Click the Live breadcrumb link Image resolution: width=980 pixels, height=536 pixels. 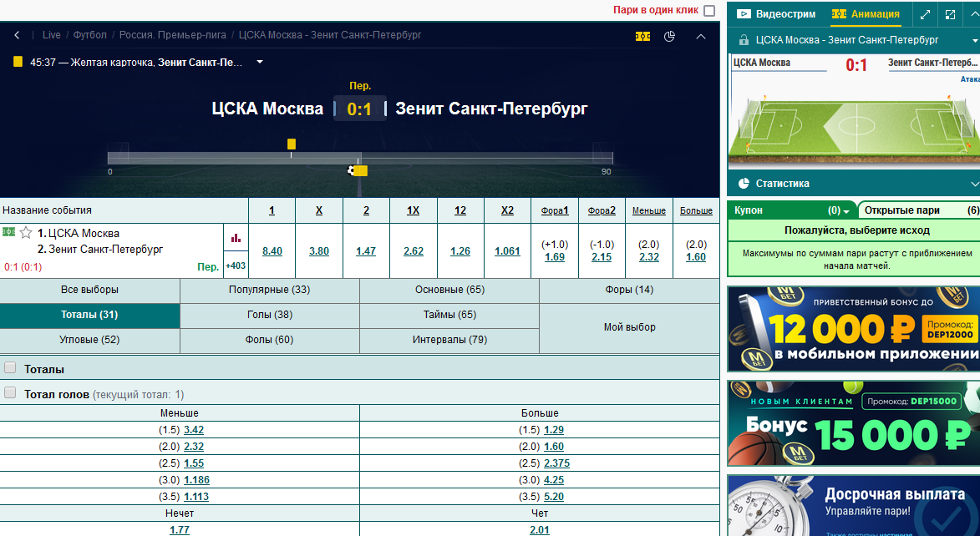[x=51, y=36]
